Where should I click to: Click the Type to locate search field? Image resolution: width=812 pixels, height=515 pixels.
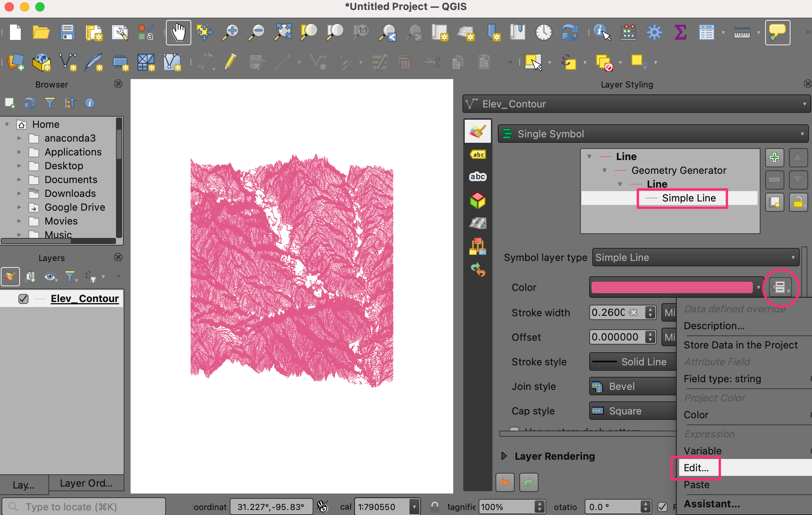[x=85, y=507]
